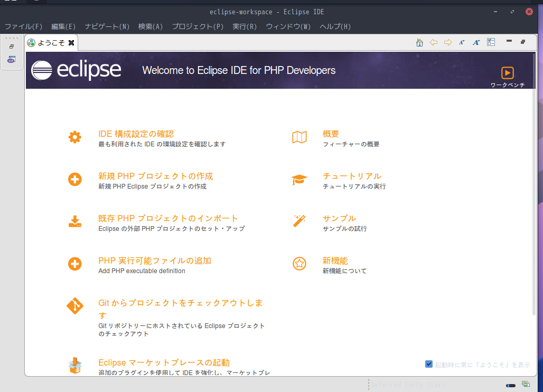The height and width of the screenshot is (392, 543).
Task: Open 既存 PHP プロジェクトのインポート link
Action: pyautogui.click(x=168, y=219)
